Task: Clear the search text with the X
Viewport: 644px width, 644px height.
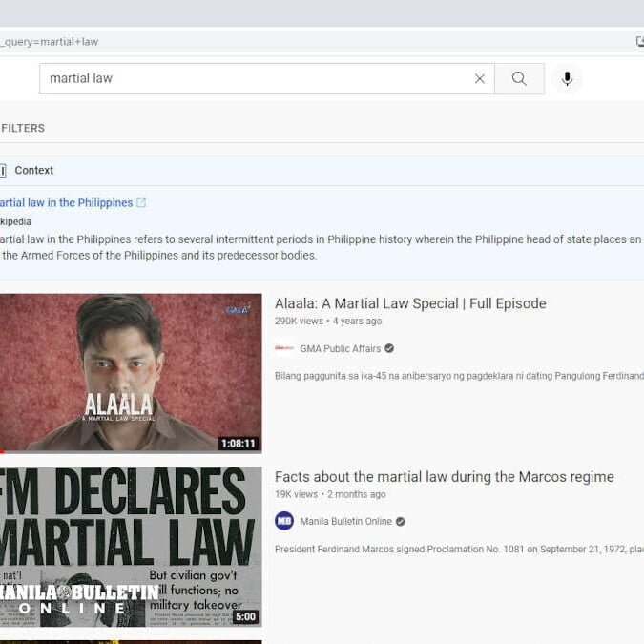Action: click(480, 79)
